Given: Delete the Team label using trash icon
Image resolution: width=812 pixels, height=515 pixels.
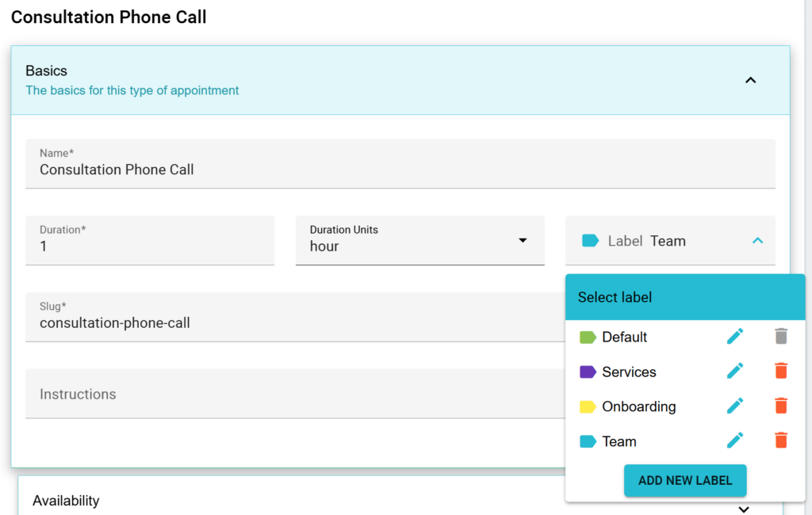Looking at the screenshot, I should (781, 441).
